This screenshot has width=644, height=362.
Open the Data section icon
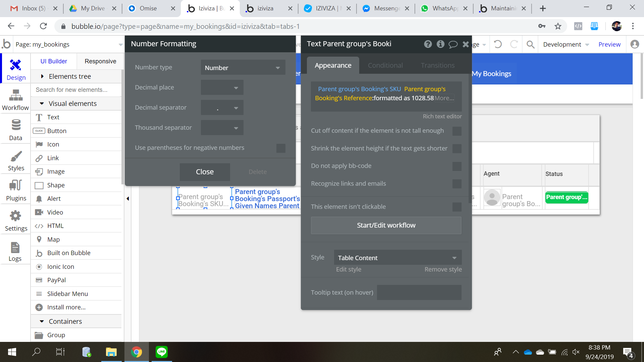15,130
